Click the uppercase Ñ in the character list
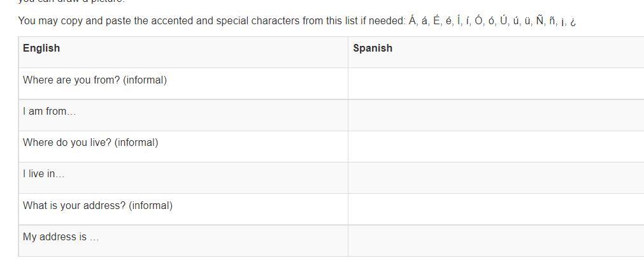The width and height of the screenshot is (644, 260). (x=540, y=20)
